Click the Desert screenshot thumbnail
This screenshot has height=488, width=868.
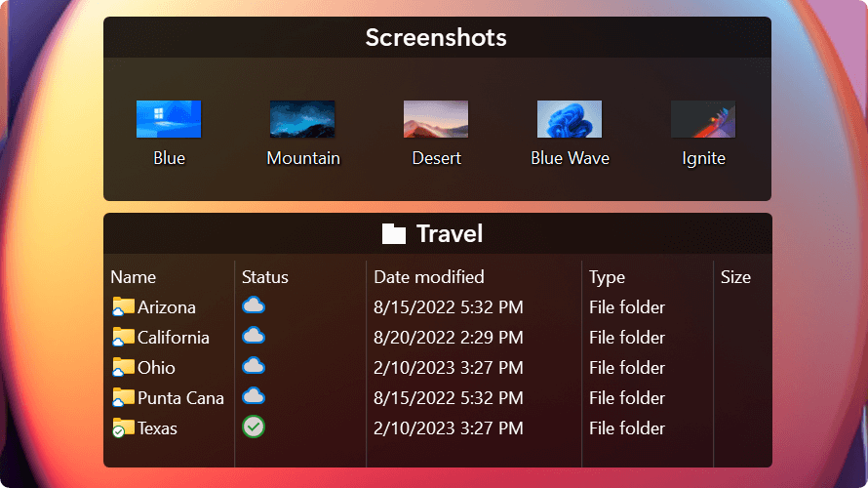[436, 119]
